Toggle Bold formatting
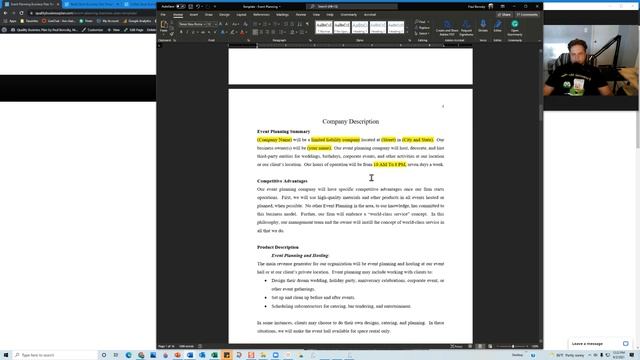Screen dimensions: 640x360 click(181, 32)
